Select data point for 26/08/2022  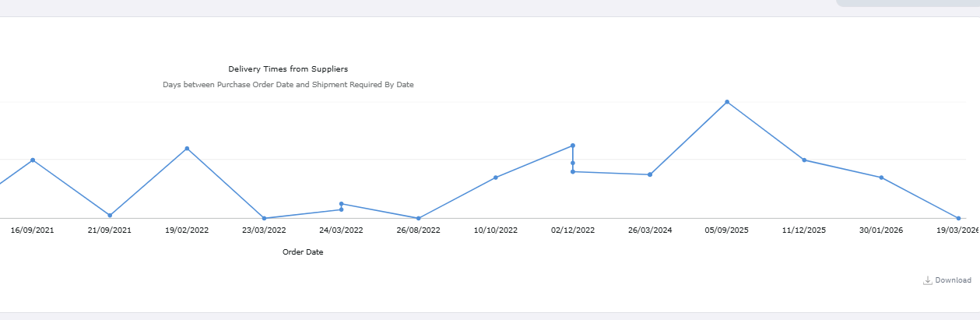[419, 219]
